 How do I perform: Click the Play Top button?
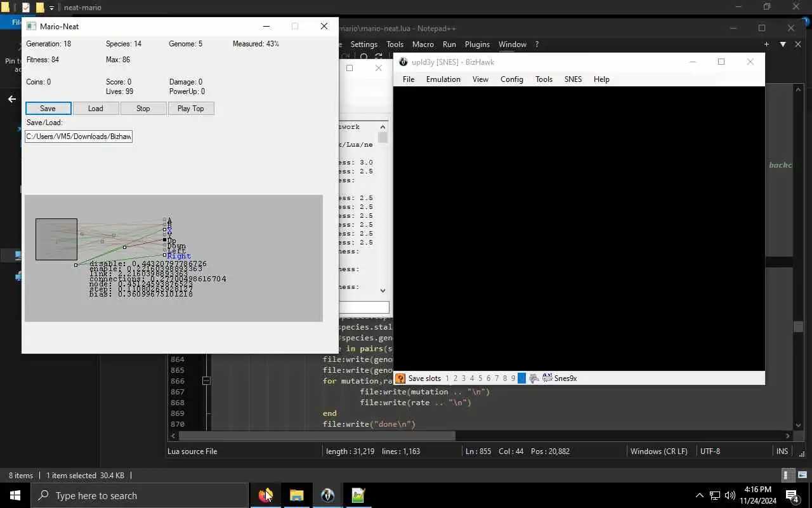tap(191, 109)
